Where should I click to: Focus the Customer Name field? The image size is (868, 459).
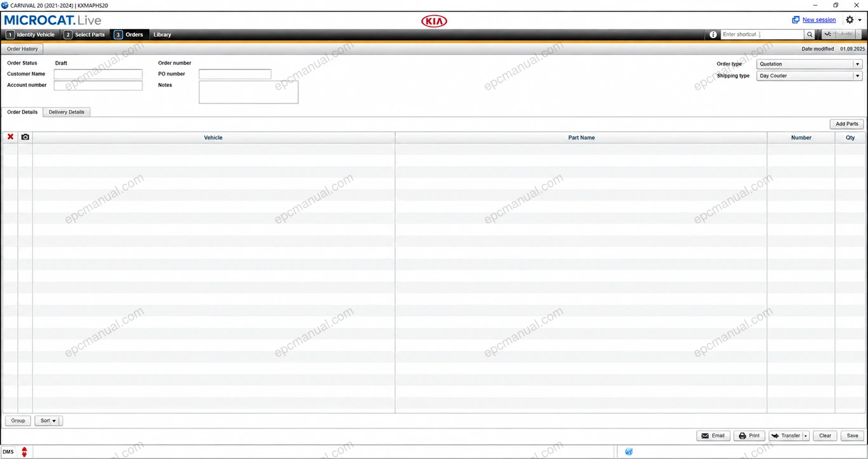pyautogui.click(x=98, y=74)
